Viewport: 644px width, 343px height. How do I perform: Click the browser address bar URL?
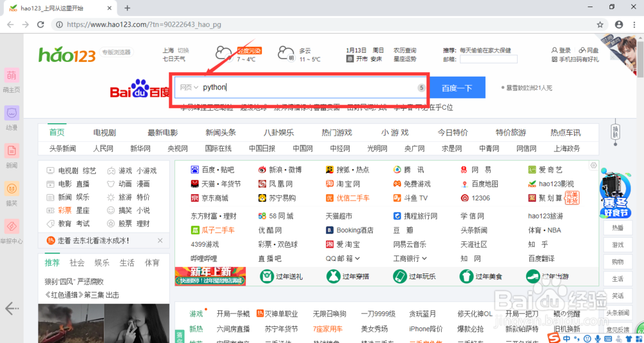(144, 24)
